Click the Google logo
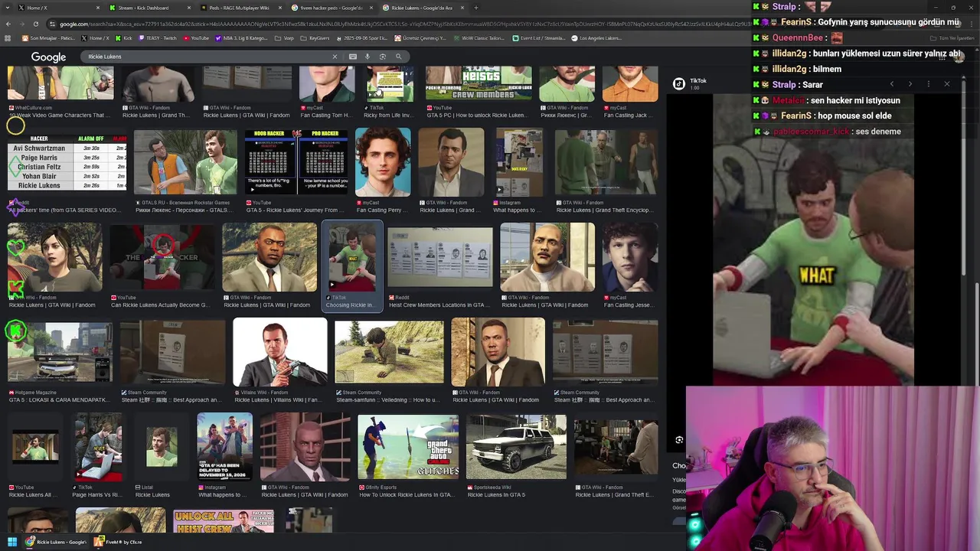This screenshot has width=980, height=551. pyautogui.click(x=48, y=57)
